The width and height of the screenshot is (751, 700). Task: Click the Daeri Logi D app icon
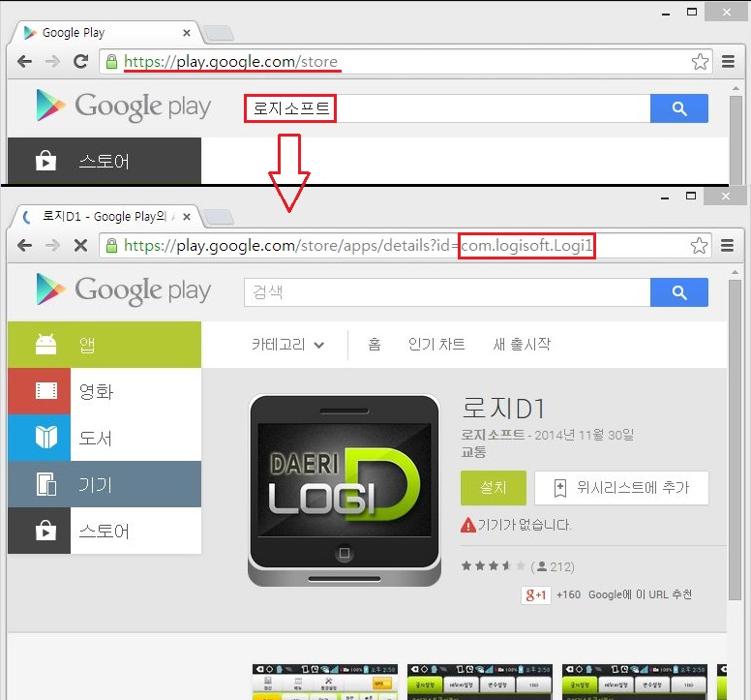tap(344, 490)
